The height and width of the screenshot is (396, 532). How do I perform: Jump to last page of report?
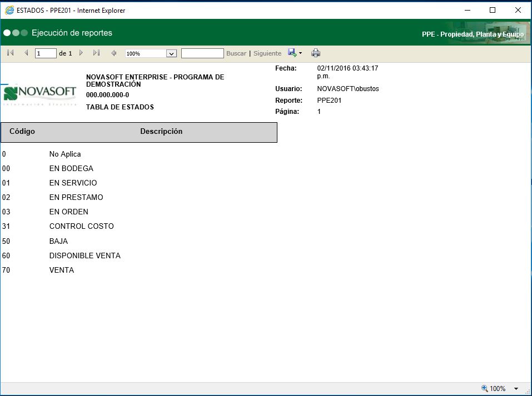click(96, 53)
